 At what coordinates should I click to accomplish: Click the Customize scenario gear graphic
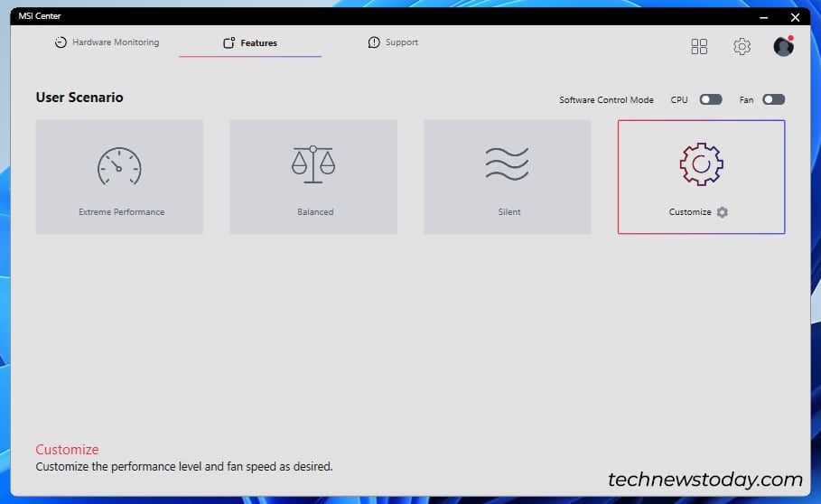701,164
